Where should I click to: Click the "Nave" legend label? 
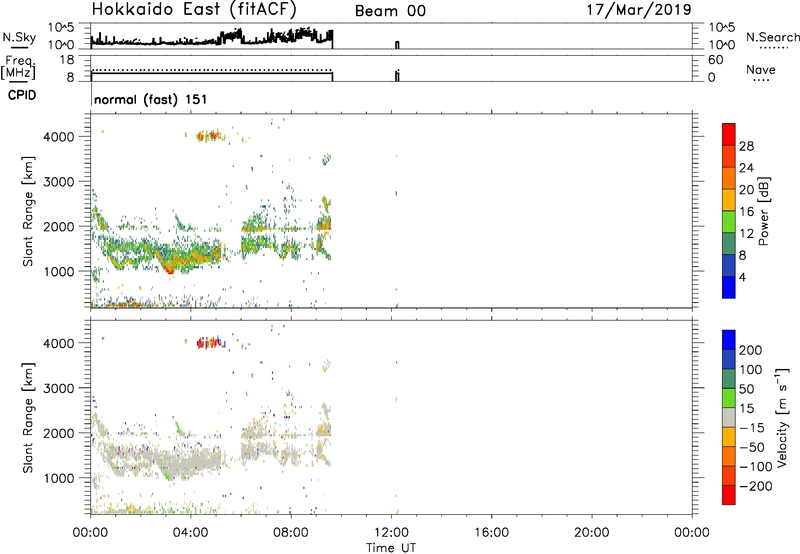761,69
